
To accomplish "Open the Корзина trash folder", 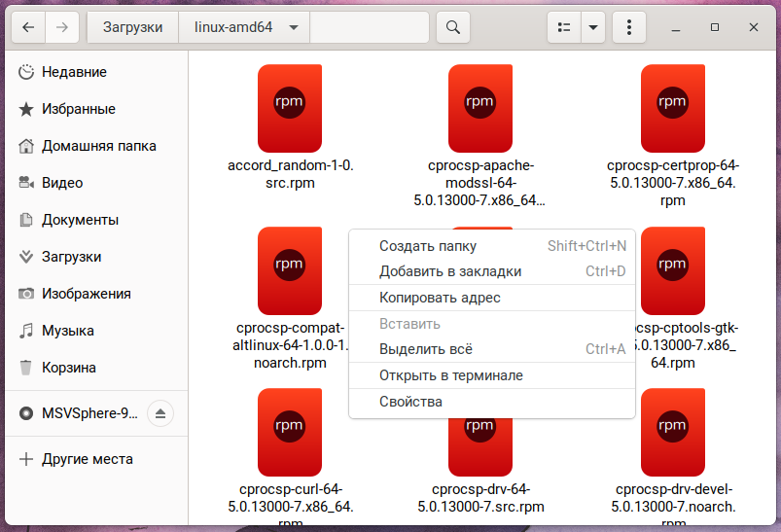I will pos(68,368).
